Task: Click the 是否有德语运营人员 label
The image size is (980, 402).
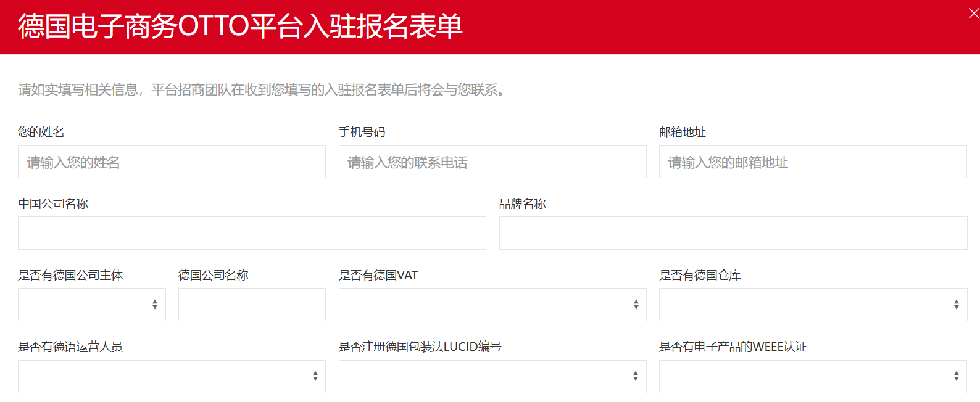Action: (x=70, y=347)
